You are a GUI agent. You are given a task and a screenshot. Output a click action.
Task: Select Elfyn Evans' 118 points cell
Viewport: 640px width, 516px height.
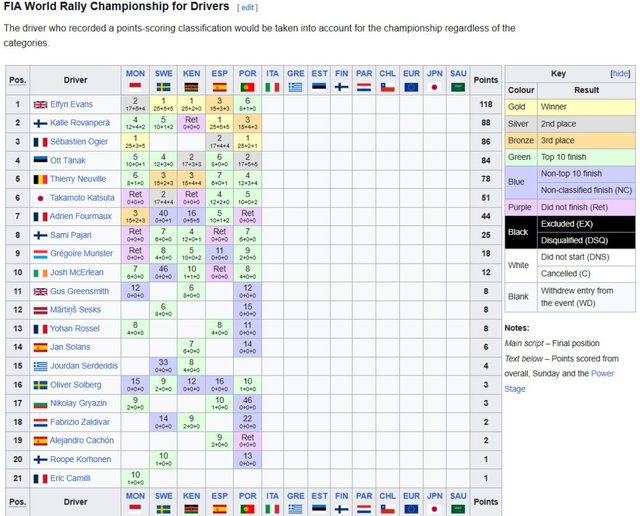(x=486, y=105)
